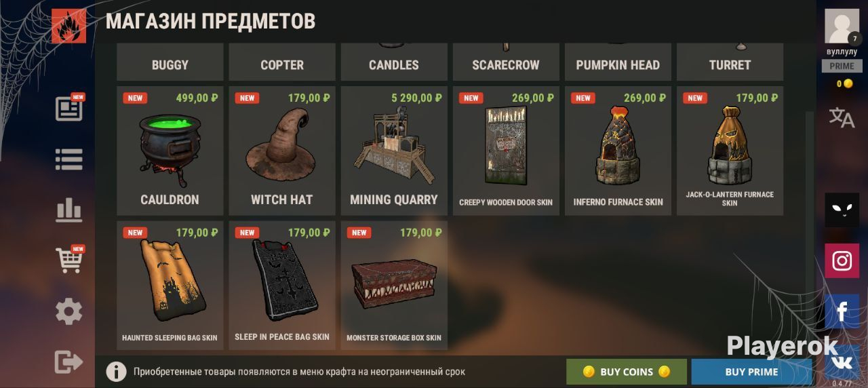Open the server list sidebar icon
This screenshot has width=868, height=388.
click(68, 159)
